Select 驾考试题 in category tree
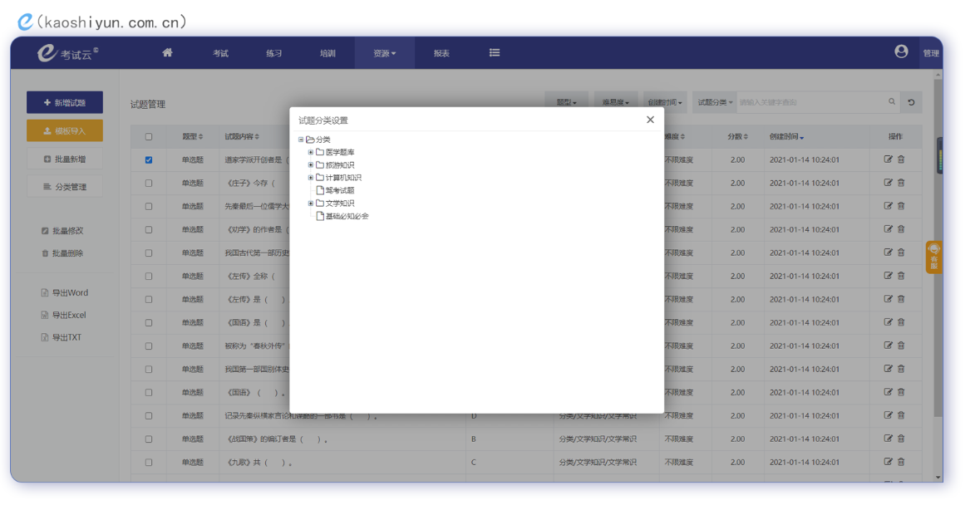 click(x=339, y=190)
